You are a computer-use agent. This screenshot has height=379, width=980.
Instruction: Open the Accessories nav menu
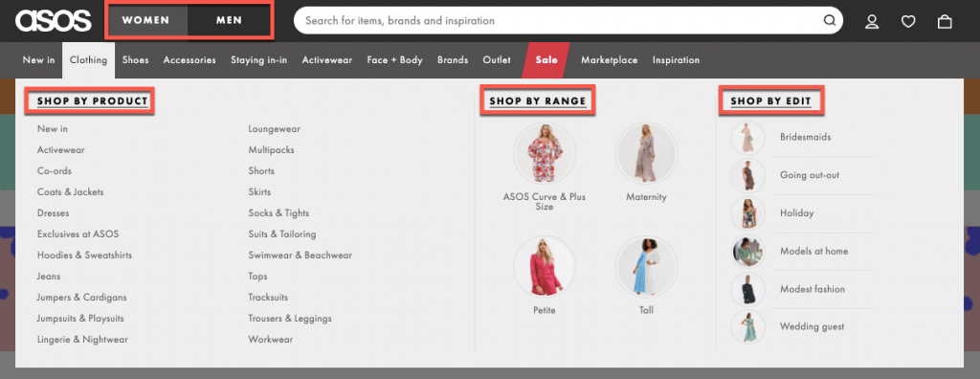(189, 60)
